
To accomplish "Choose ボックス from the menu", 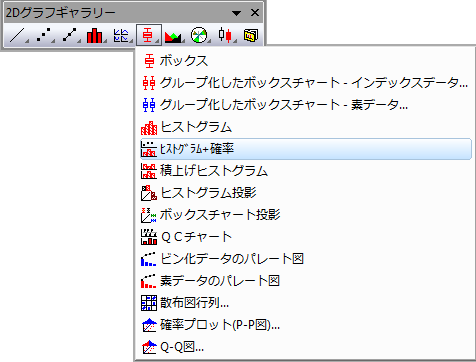I will pyautogui.click(x=306, y=61).
